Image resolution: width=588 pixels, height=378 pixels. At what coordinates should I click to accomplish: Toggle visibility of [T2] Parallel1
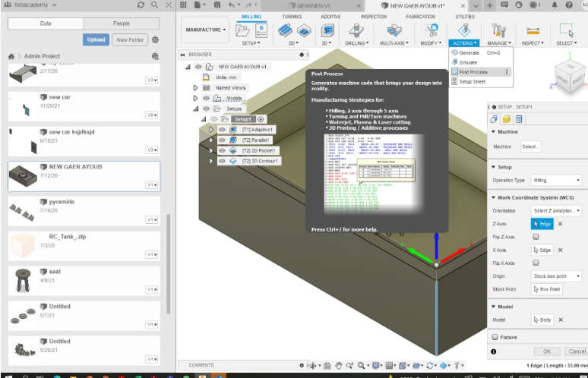coord(223,140)
